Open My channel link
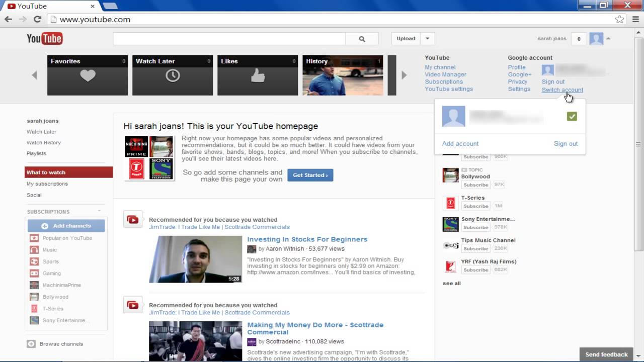The image size is (644, 362). pos(440,67)
